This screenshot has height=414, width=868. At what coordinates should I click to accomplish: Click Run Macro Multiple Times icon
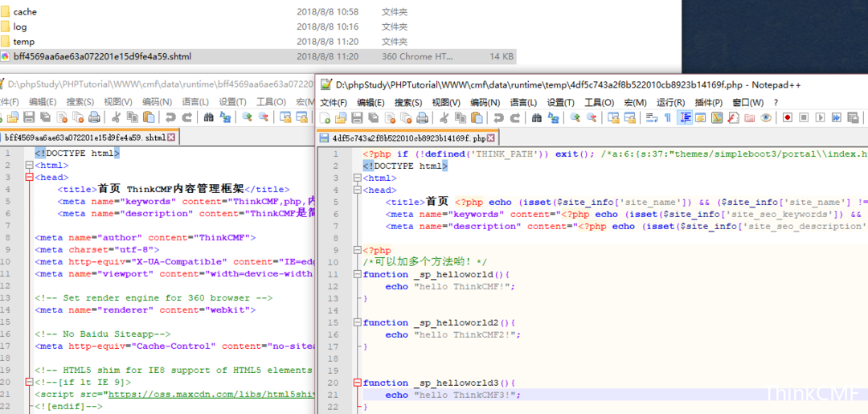click(x=837, y=117)
